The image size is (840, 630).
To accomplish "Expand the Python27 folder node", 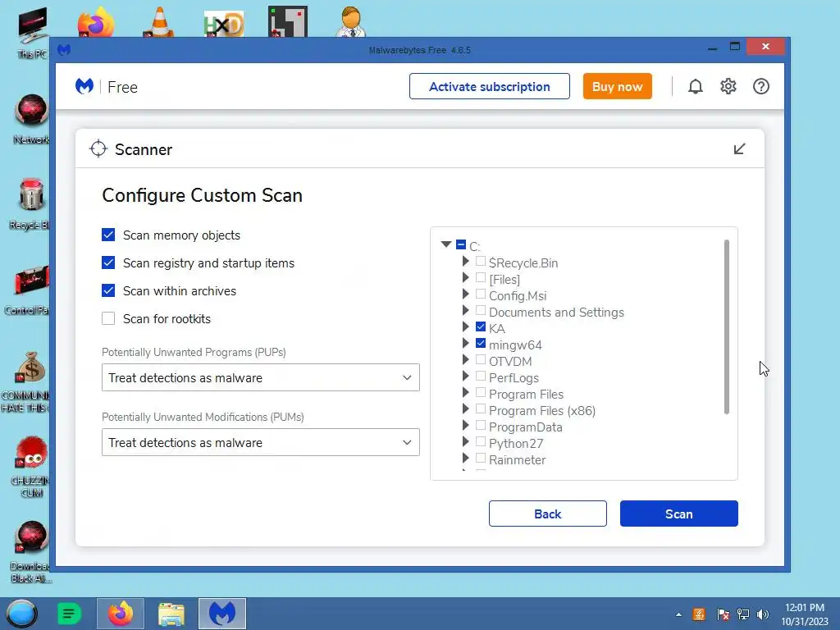I will pos(466,442).
